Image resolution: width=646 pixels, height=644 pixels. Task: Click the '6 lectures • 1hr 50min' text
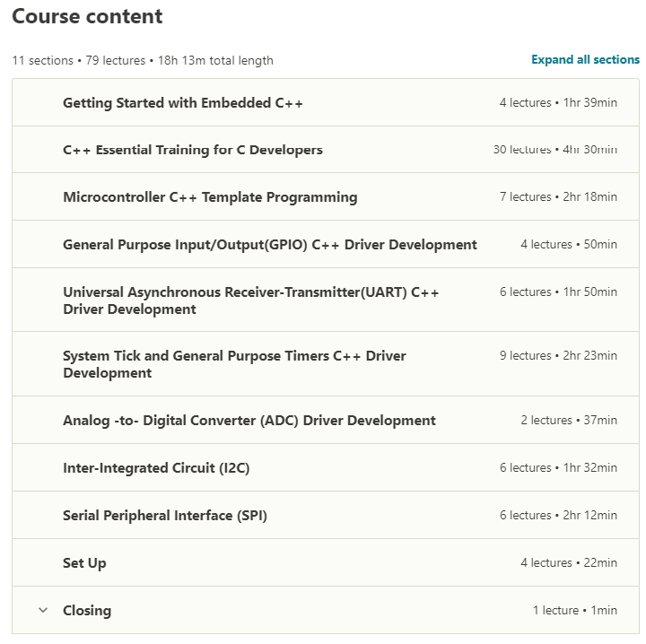point(558,292)
